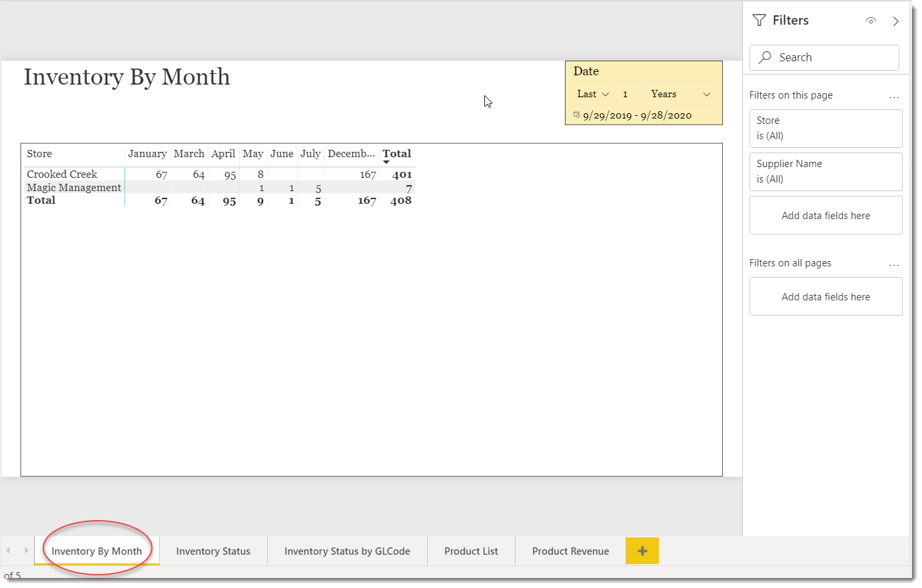Screen dimensions: 922x588
Task: Click the date slicer number field showing 1
Action: (x=630, y=94)
